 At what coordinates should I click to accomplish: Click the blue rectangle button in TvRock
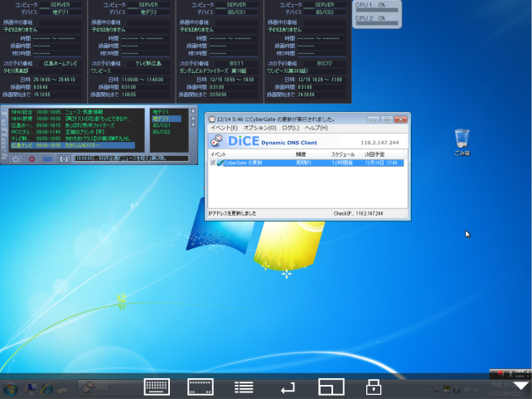tap(47, 158)
